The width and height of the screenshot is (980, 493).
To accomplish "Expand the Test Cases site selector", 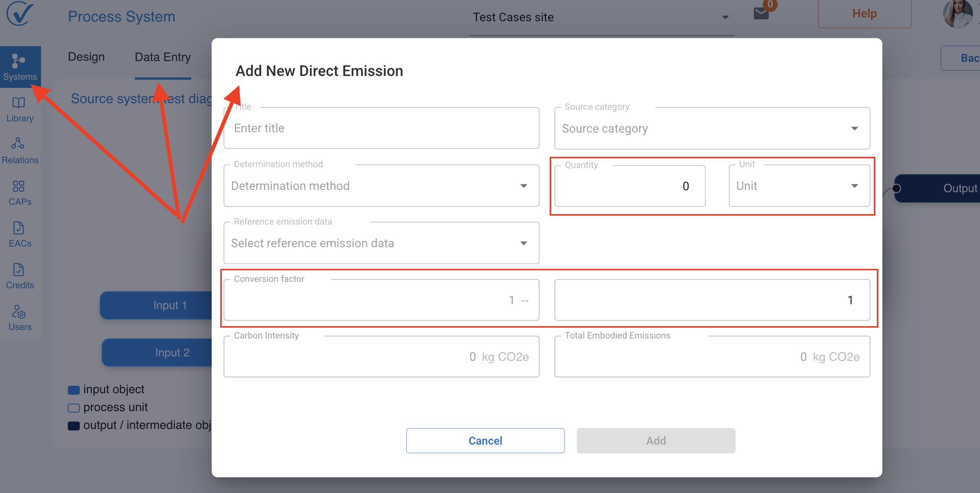I will [601, 18].
